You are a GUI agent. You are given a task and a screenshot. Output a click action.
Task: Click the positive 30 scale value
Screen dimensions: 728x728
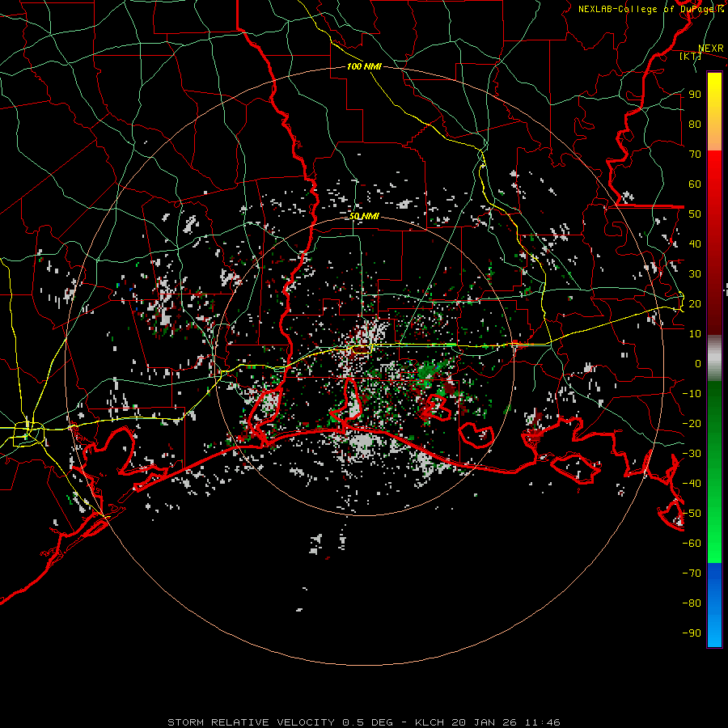[x=695, y=274]
